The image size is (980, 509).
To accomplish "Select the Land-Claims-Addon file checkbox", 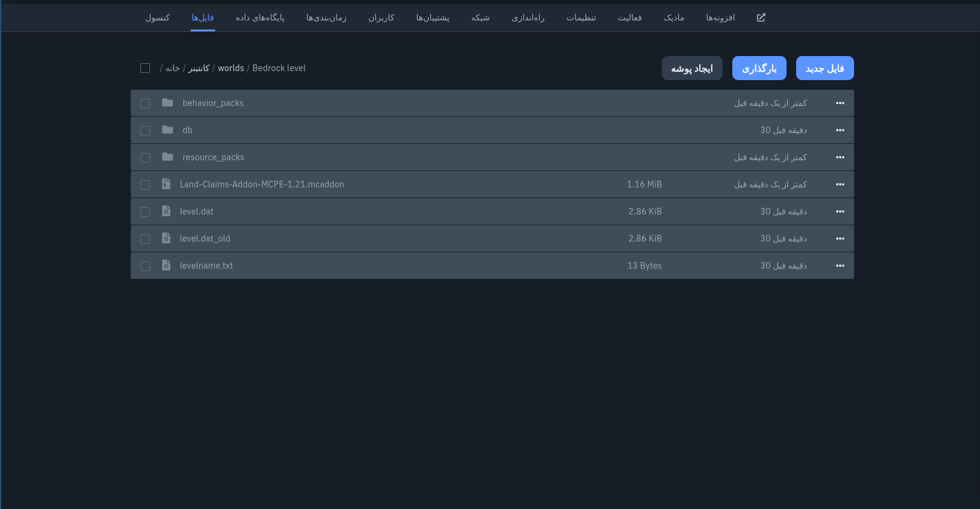I will 145,185.
